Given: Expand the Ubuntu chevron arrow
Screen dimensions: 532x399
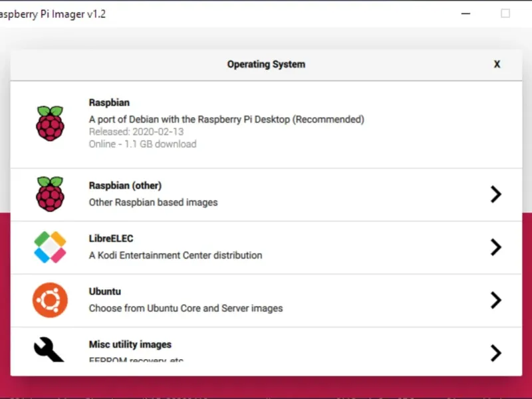Looking at the screenshot, I should point(495,300).
